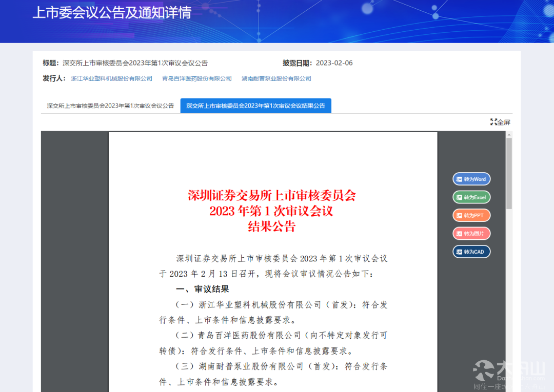The height and width of the screenshot is (392, 554).
Task: Click the 转为图片 button
Action: (472, 234)
